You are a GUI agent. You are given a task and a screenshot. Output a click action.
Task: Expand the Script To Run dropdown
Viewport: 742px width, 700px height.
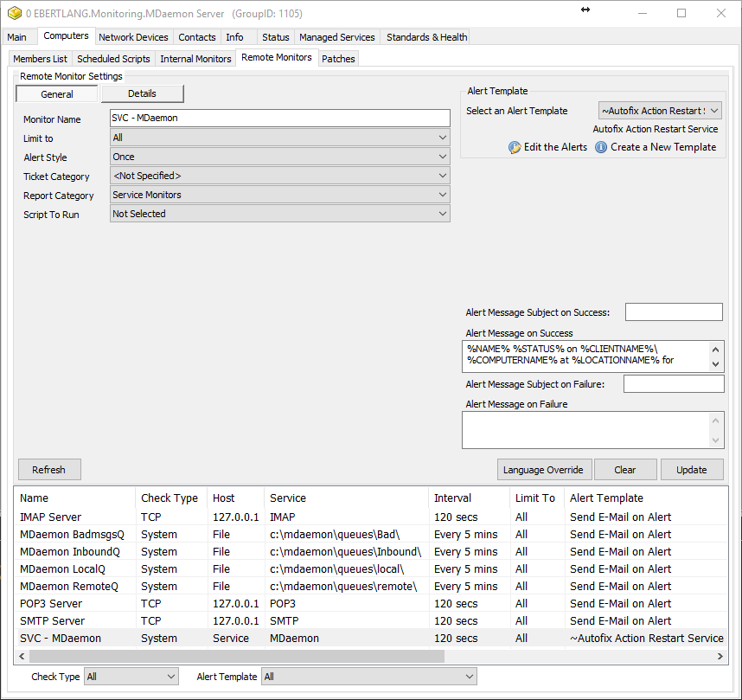[x=279, y=214]
